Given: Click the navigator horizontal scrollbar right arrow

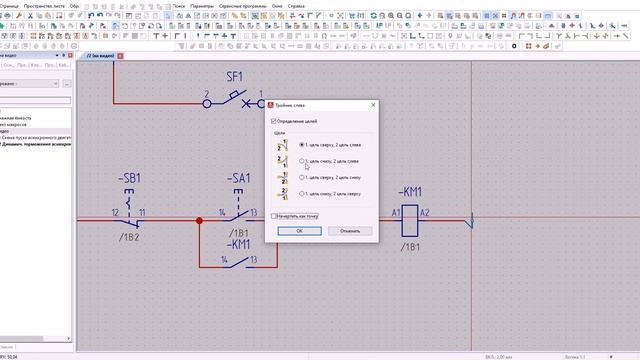Looking at the screenshot, I should click(68, 338).
